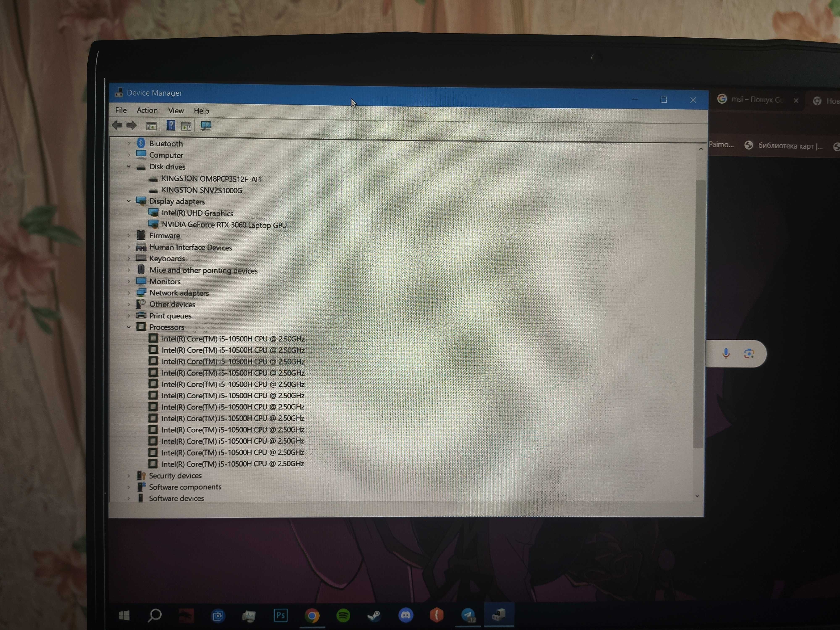This screenshot has width=840, height=630.
Task: Select NVIDIA GeForce RTX 3060 Laptop GPU
Action: click(x=224, y=225)
